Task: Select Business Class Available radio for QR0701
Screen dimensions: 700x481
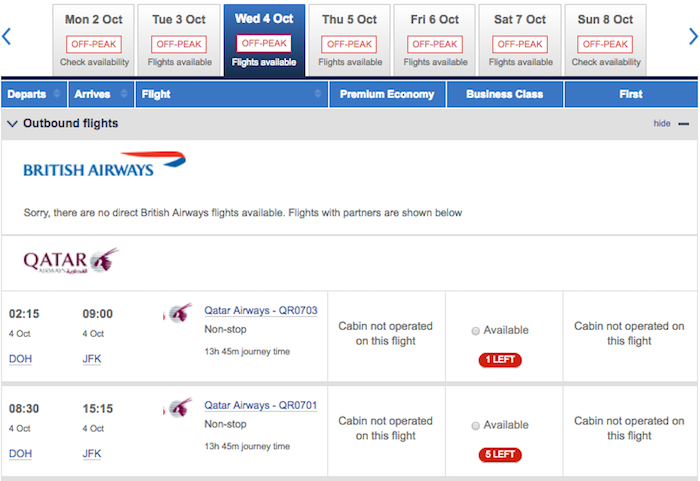Action: coord(475,426)
